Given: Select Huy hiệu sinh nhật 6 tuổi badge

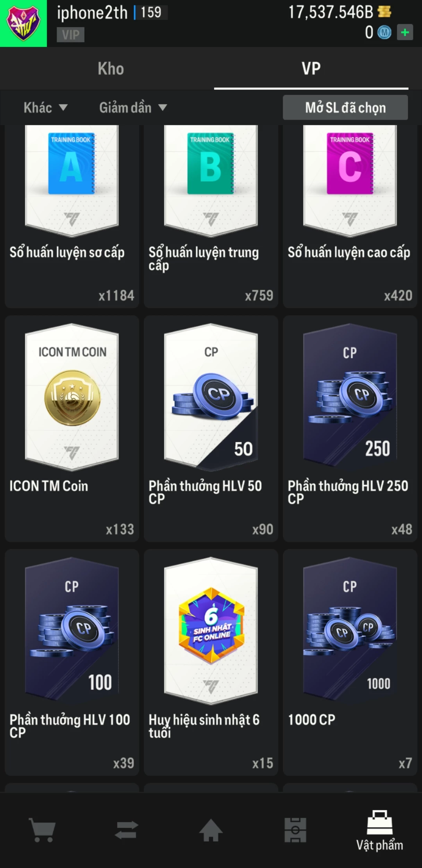Looking at the screenshot, I should pos(211,662).
